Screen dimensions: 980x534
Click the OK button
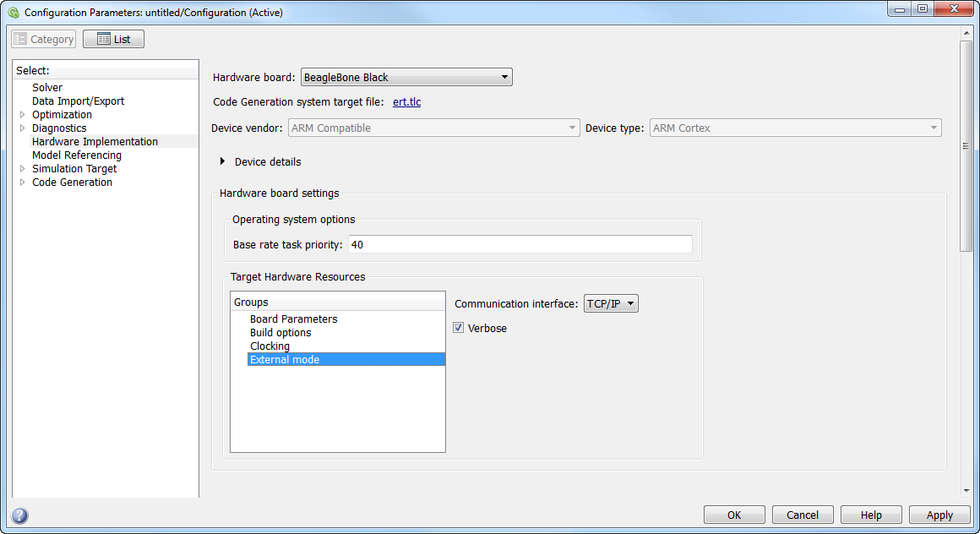[734, 515]
